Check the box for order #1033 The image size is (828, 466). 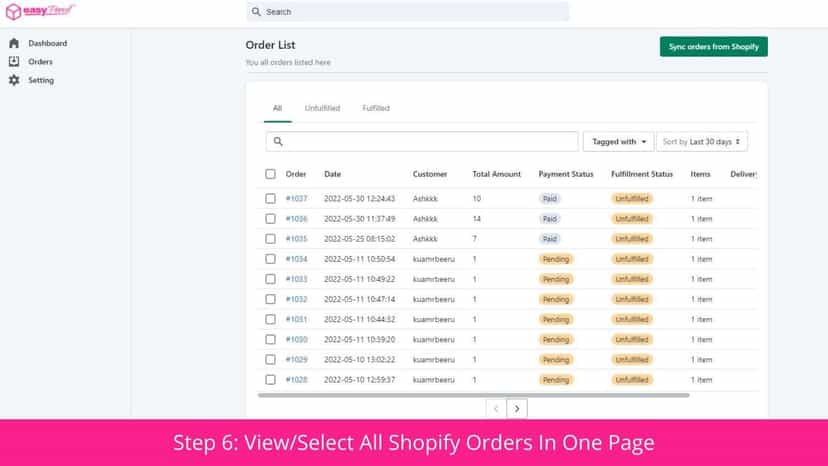pyautogui.click(x=270, y=279)
